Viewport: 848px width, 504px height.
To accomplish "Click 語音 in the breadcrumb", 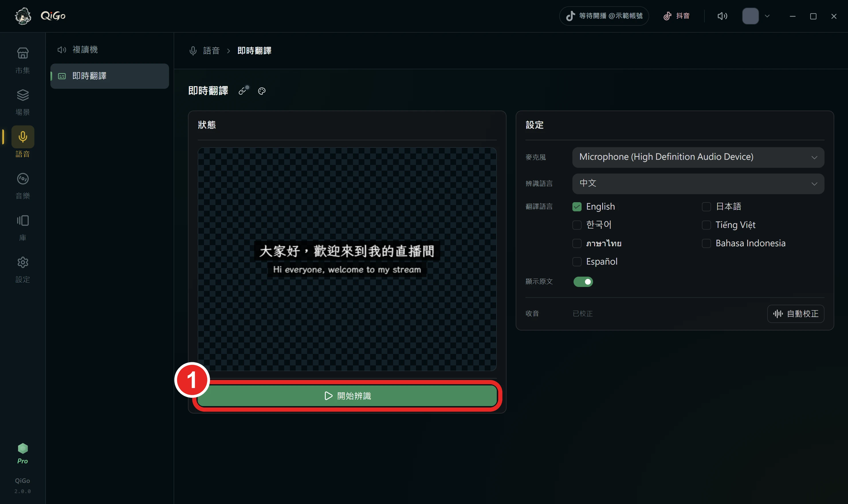I will click(x=211, y=51).
